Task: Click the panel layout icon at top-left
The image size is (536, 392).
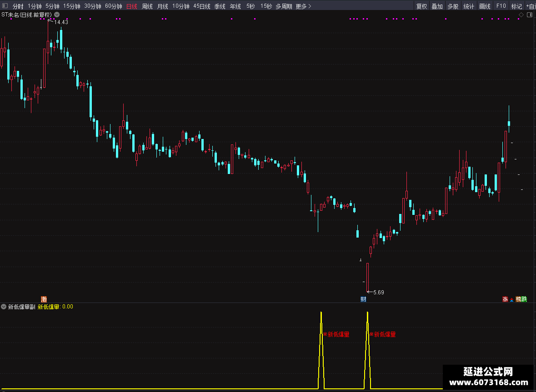Action: (x=5, y=6)
